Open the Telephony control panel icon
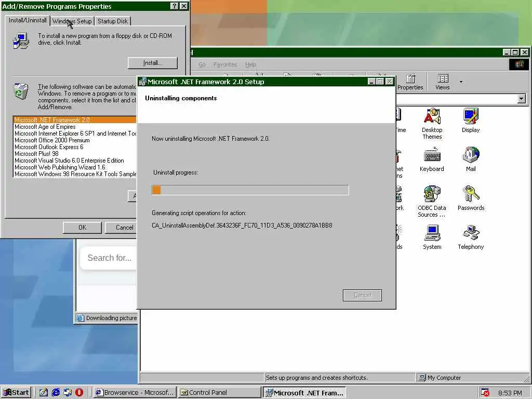Screen dimensions: 532x399 (x=471, y=237)
